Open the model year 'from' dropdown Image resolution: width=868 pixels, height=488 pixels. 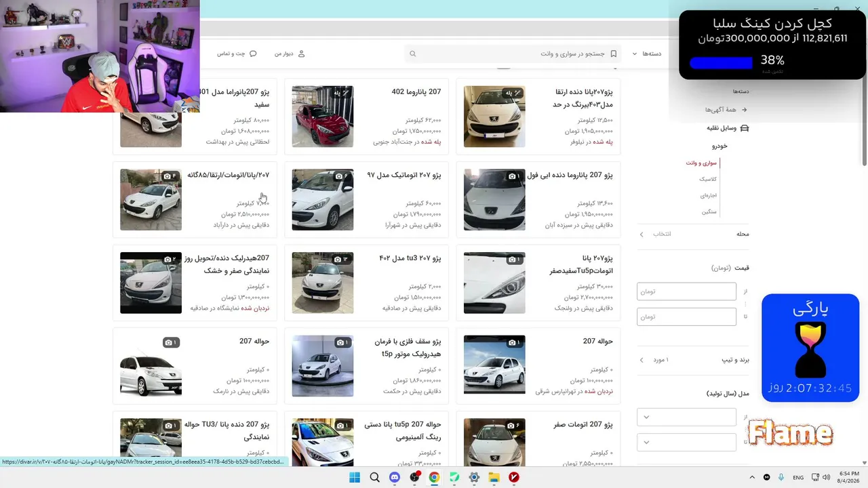click(x=686, y=417)
